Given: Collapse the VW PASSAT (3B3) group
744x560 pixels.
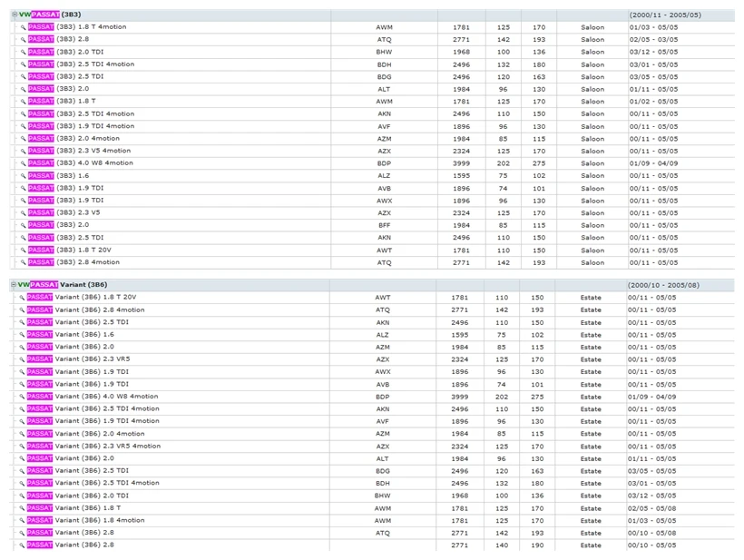Looking at the screenshot, I should 15,15.
